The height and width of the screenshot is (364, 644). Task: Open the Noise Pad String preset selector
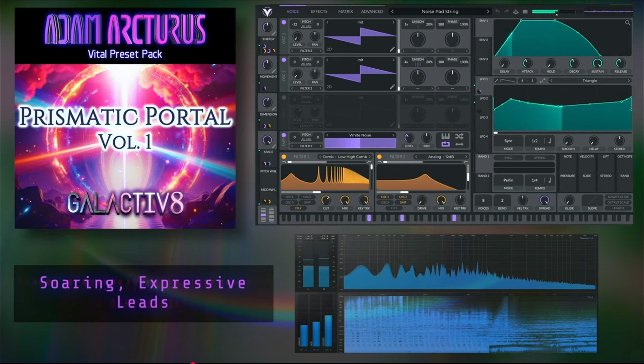click(x=440, y=12)
